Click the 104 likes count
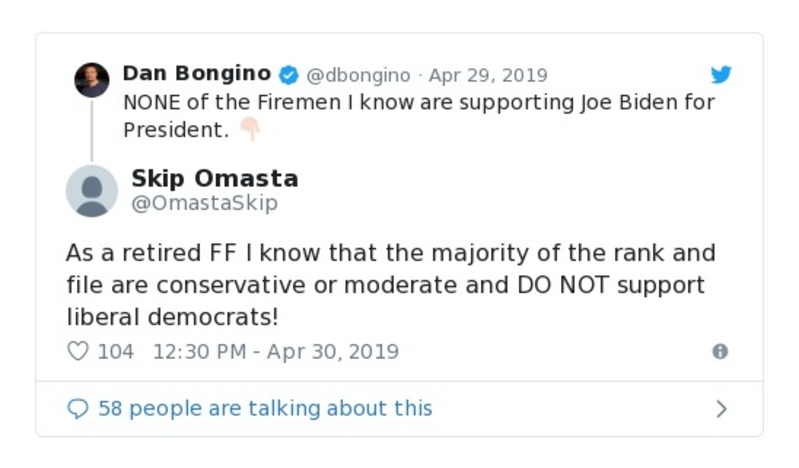799x468 pixels. point(116,352)
